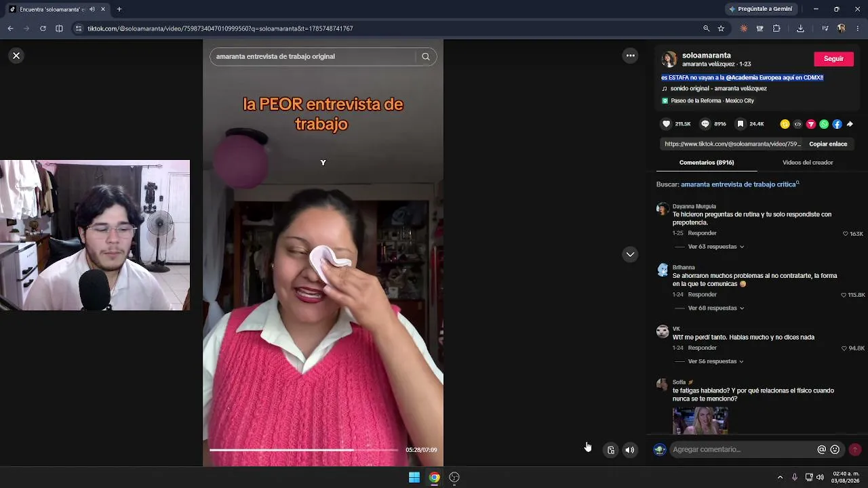This screenshot has width=868, height=488.
Task: Share the video on WhatsApp
Action: [824, 124]
